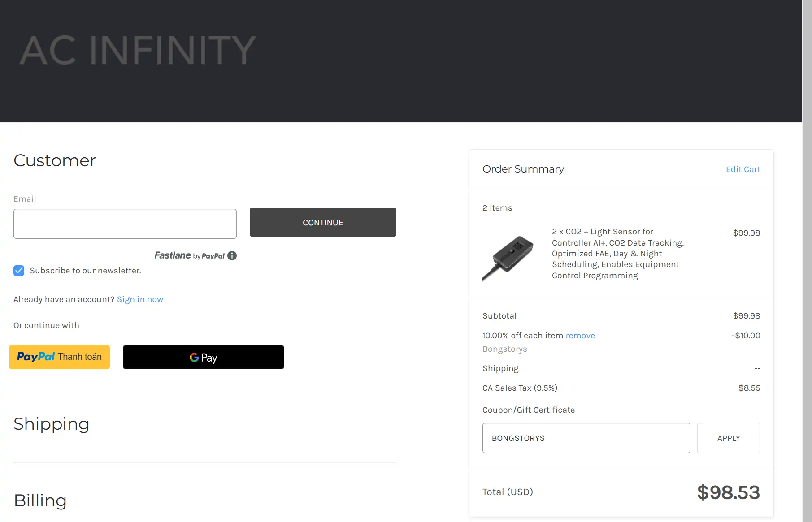Image resolution: width=812 pixels, height=522 pixels.
Task: Click the $98.53 total amount
Action: tap(728, 492)
